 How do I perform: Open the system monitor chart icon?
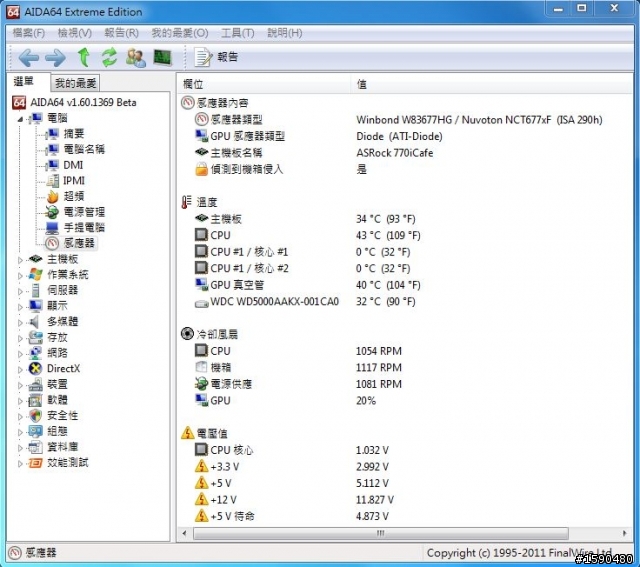pos(162,57)
